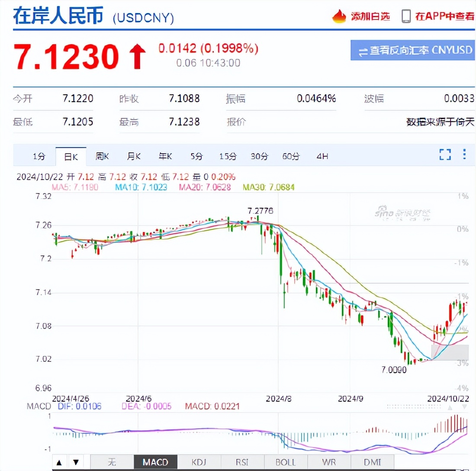Click the 最低 value 7.1205

pyautogui.click(x=78, y=122)
